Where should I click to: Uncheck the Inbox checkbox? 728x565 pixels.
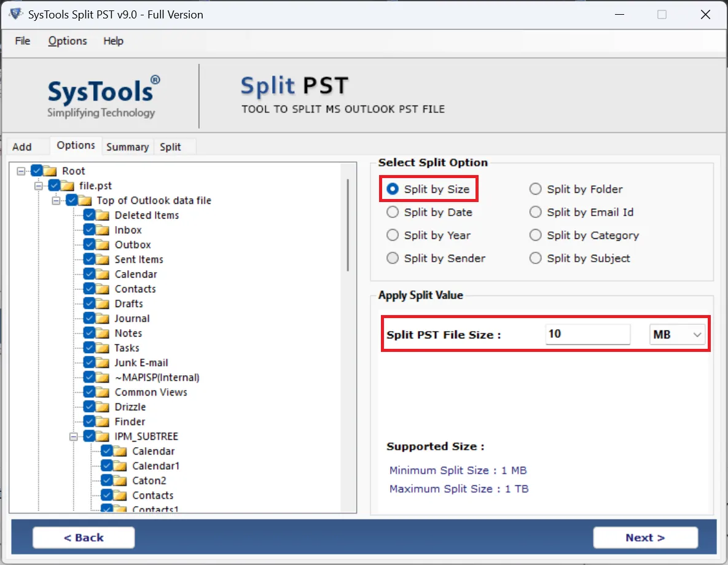coord(89,229)
